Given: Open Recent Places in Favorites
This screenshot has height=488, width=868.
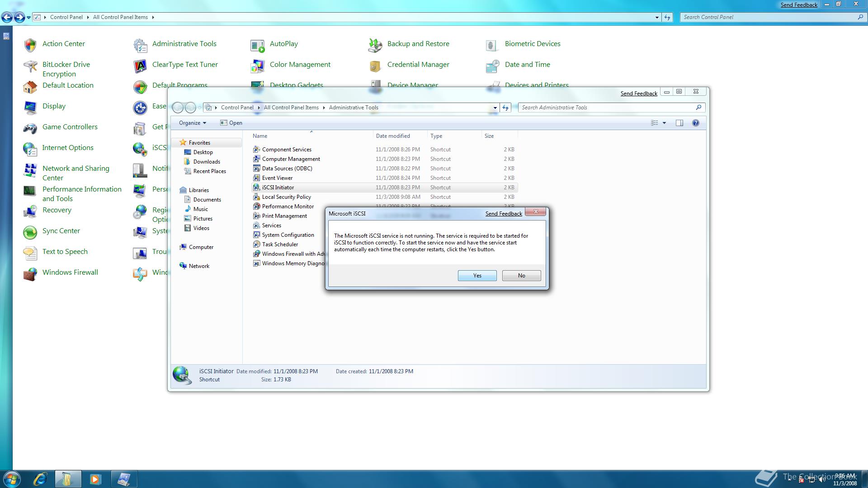Looking at the screenshot, I should [209, 171].
